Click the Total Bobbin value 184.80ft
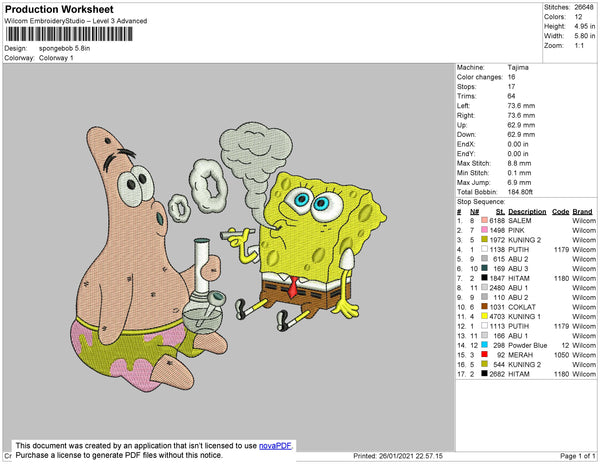 point(520,192)
